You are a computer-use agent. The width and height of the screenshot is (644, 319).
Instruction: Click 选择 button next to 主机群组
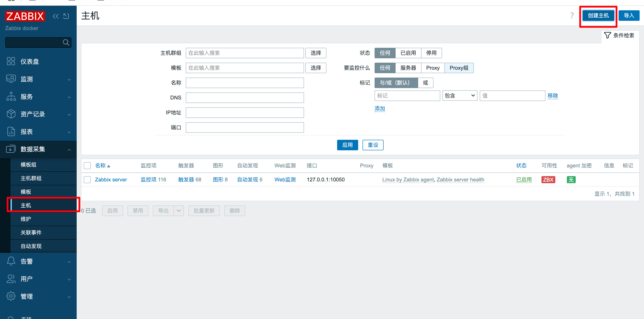[x=315, y=53]
